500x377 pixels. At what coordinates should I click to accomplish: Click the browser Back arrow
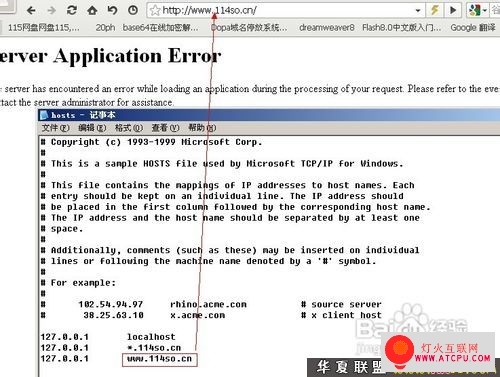point(31,11)
